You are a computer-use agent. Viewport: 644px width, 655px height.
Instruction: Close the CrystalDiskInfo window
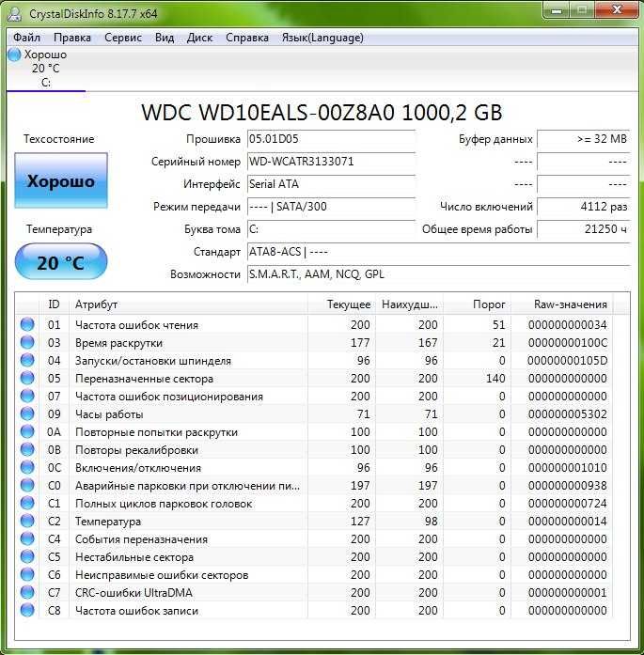[617, 10]
